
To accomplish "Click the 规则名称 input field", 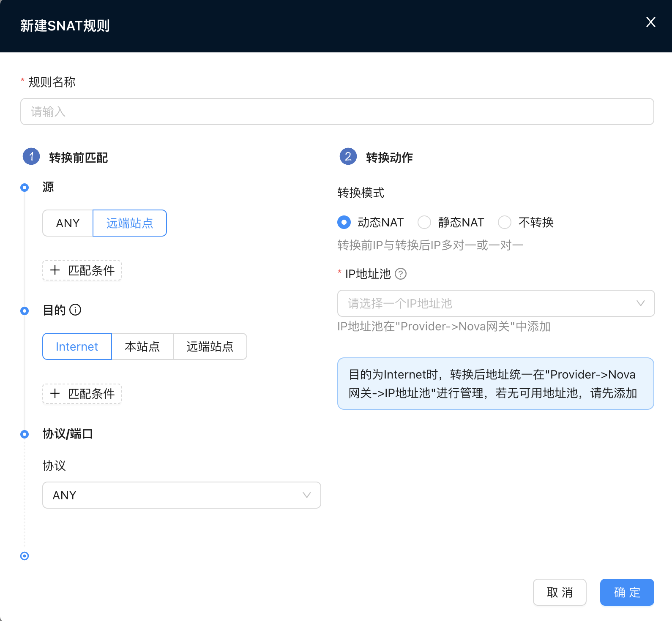I will [x=337, y=112].
